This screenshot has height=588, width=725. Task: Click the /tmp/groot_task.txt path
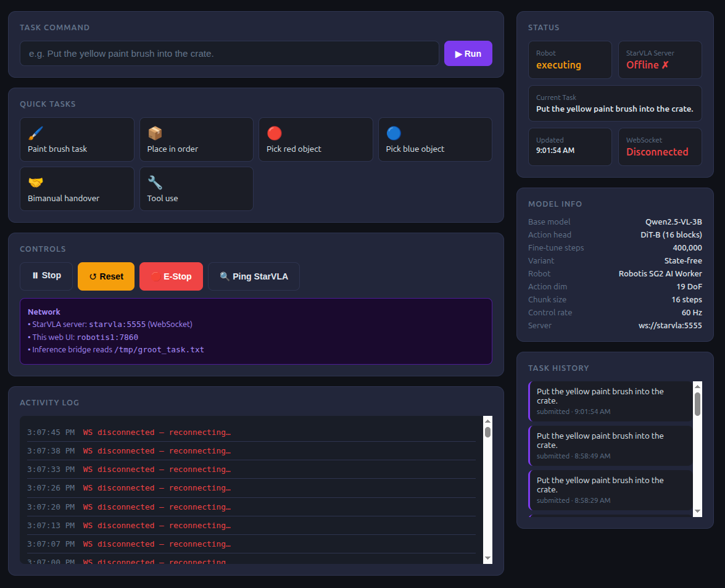[159, 350]
